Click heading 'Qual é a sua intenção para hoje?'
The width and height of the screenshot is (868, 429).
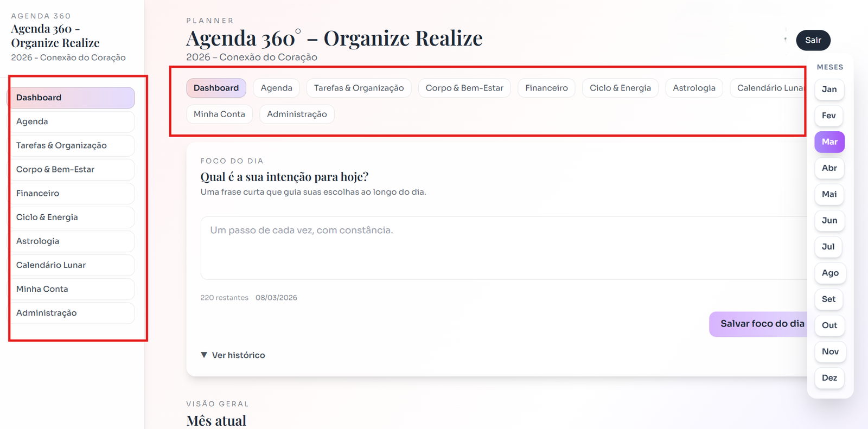point(284,177)
